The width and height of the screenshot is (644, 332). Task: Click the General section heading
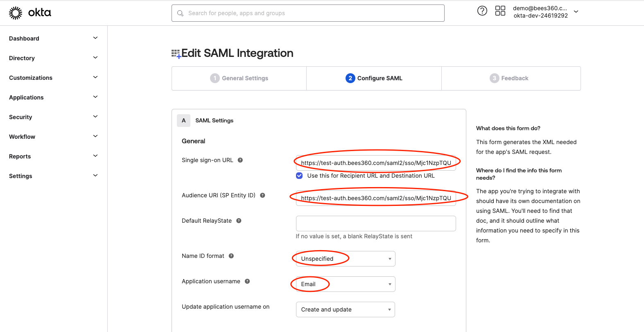point(193,141)
